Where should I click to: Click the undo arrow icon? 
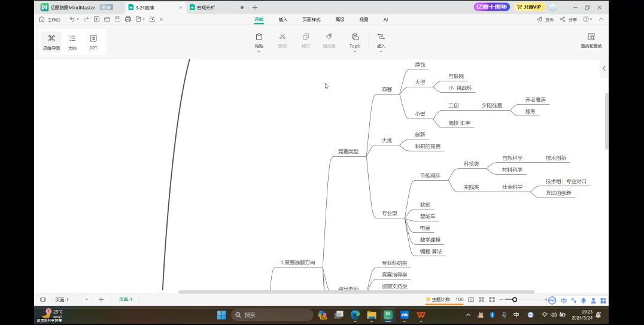72,19
